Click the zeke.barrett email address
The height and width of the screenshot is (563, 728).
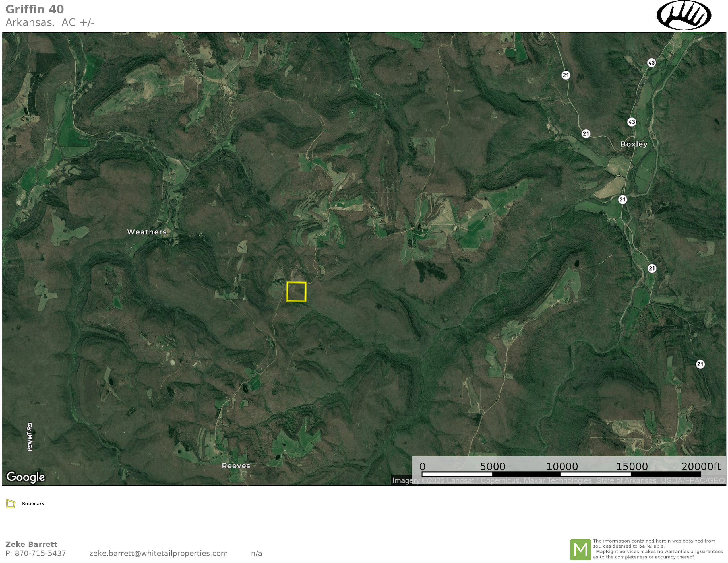coord(158,553)
